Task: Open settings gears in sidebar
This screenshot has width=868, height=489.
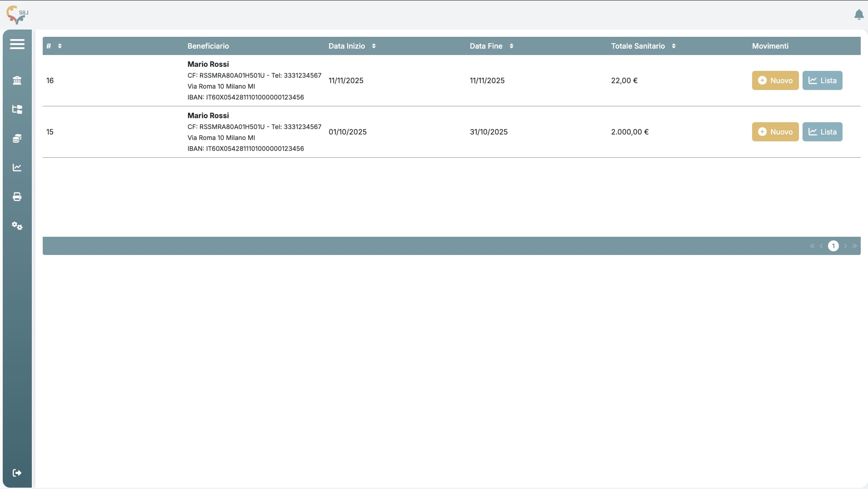Action: pos(17,226)
